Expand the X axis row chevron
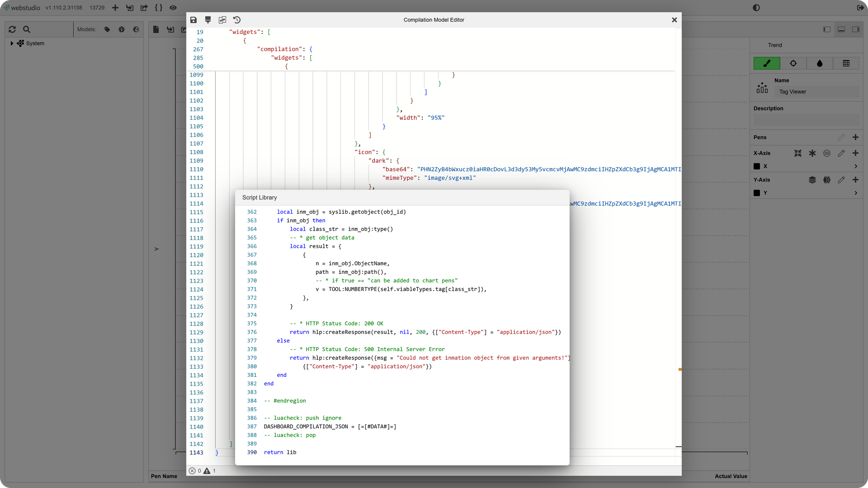Image resolution: width=868 pixels, height=488 pixels. pyautogui.click(x=856, y=166)
